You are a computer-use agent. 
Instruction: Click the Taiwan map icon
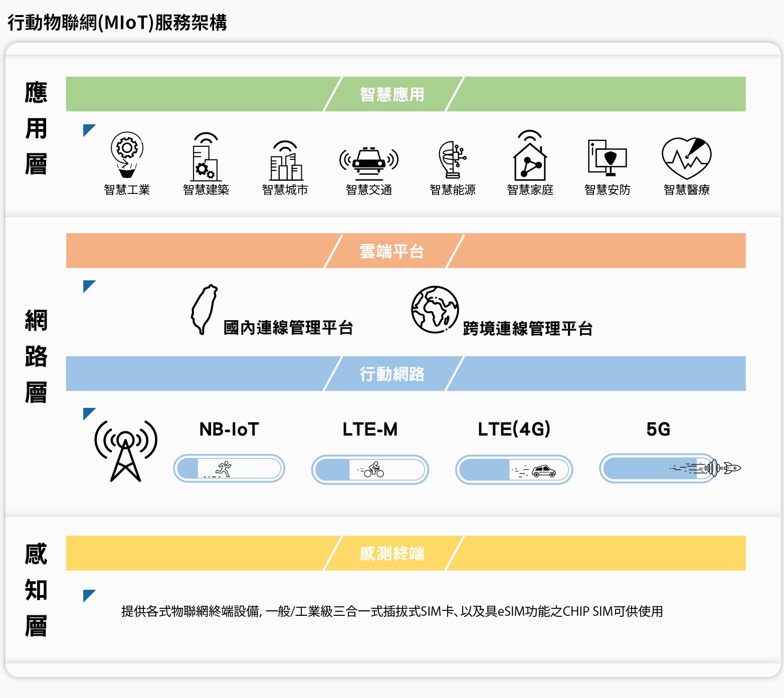[204, 310]
